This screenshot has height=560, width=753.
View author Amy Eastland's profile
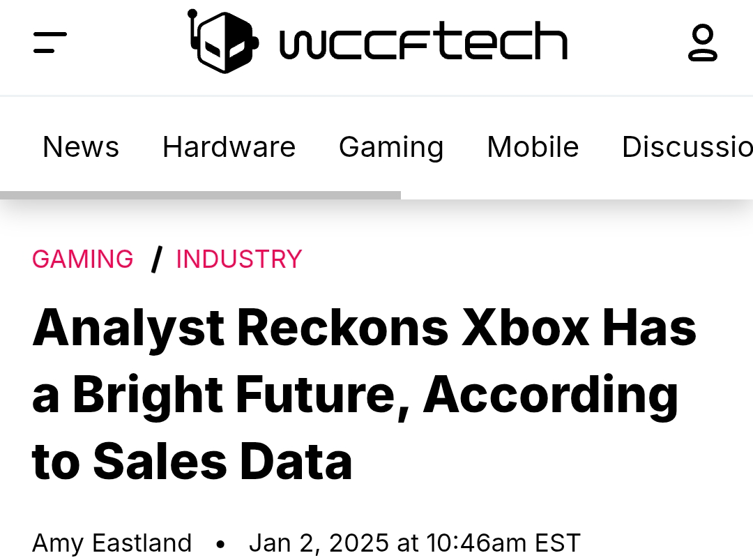click(x=112, y=543)
